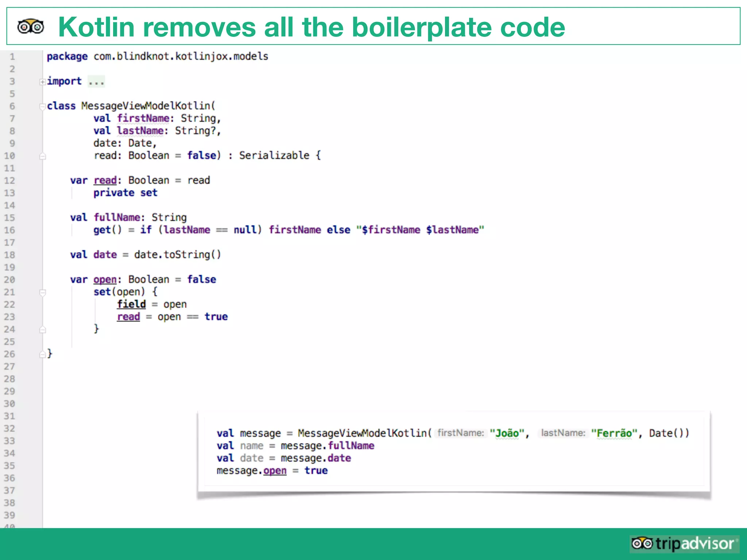Click the TripAdvisor owl icon in title
Screen dimensions: 747x560
click(31, 27)
